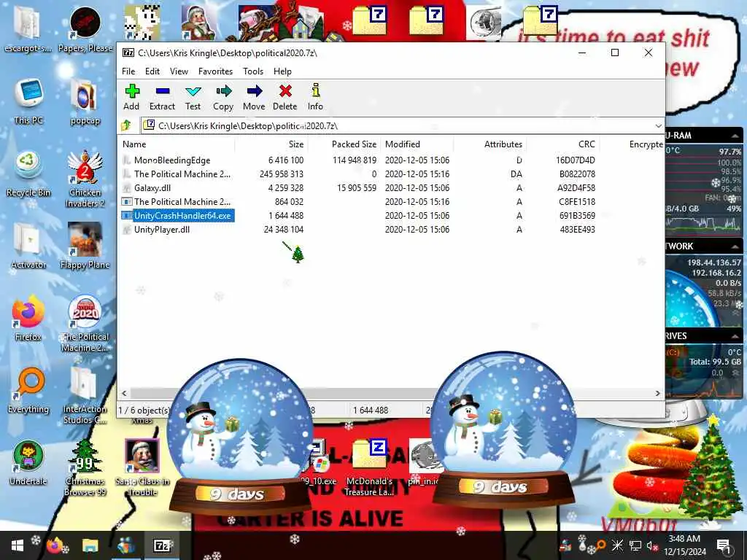
Task: Click the Add toolbar button in 7-Zip
Action: (x=131, y=97)
